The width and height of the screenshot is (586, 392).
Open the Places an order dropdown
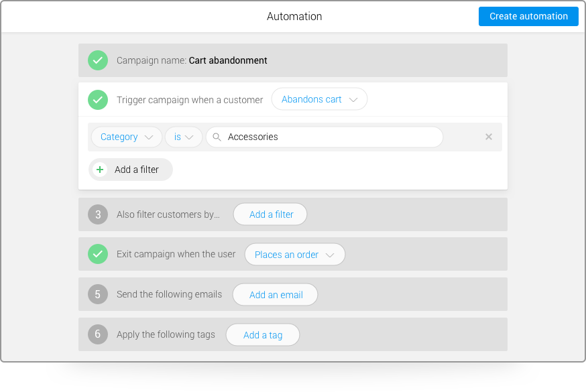[294, 255]
